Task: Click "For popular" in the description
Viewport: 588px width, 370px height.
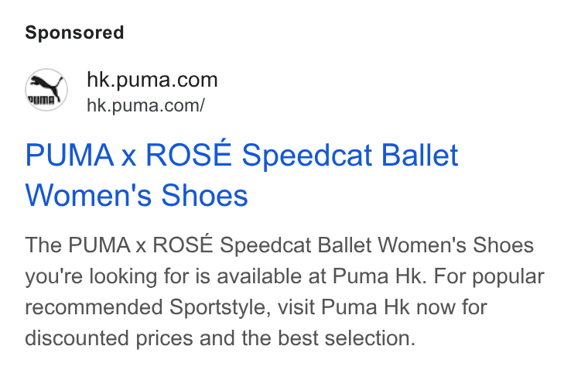Action: (x=489, y=277)
